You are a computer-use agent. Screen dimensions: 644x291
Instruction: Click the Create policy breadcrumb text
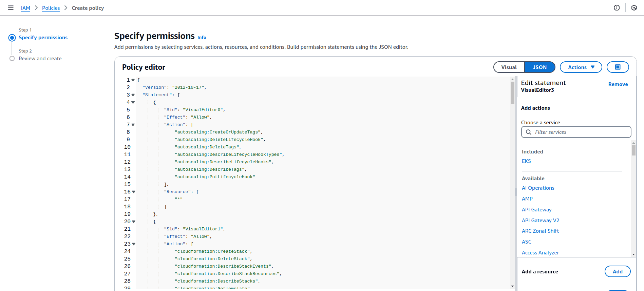tap(88, 8)
